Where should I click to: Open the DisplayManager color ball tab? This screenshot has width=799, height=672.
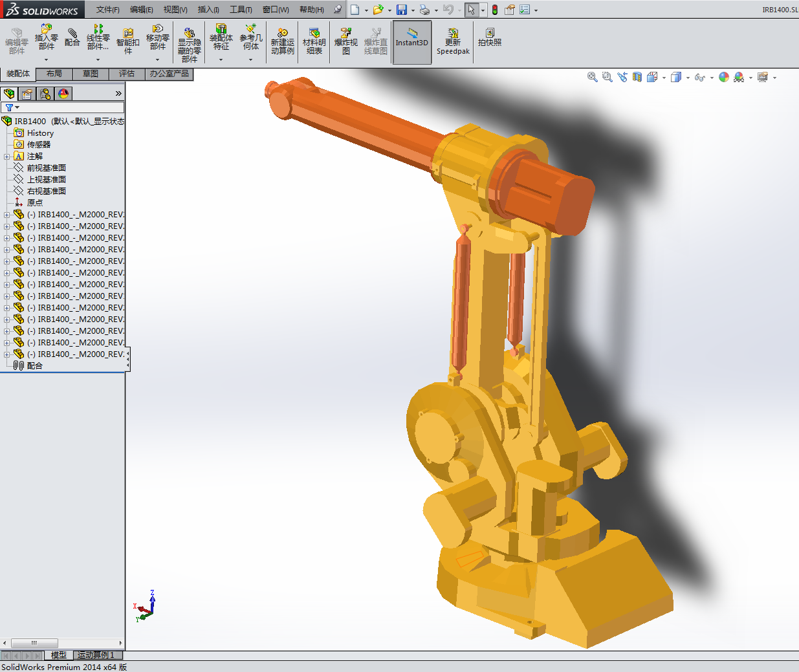(63, 94)
